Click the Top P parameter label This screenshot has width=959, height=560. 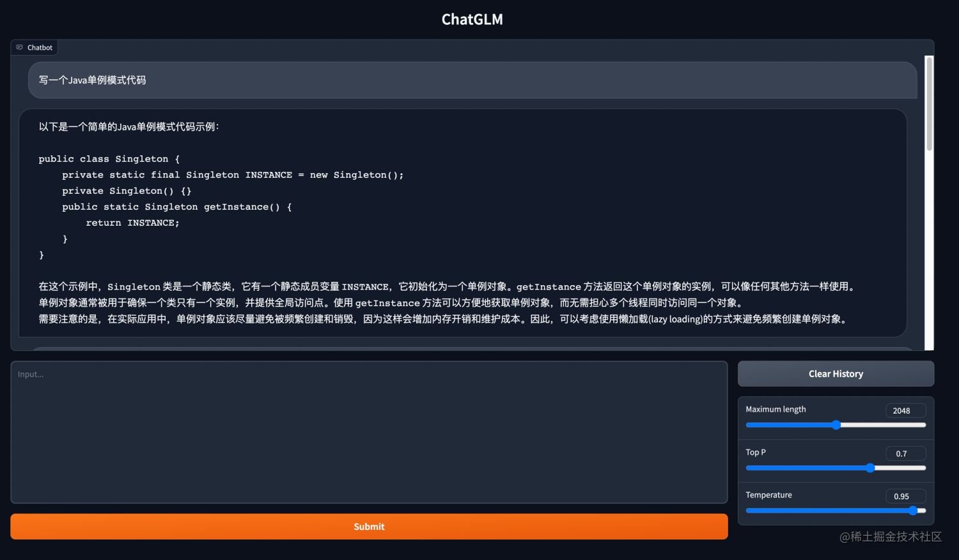pyautogui.click(x=755, y=452)
